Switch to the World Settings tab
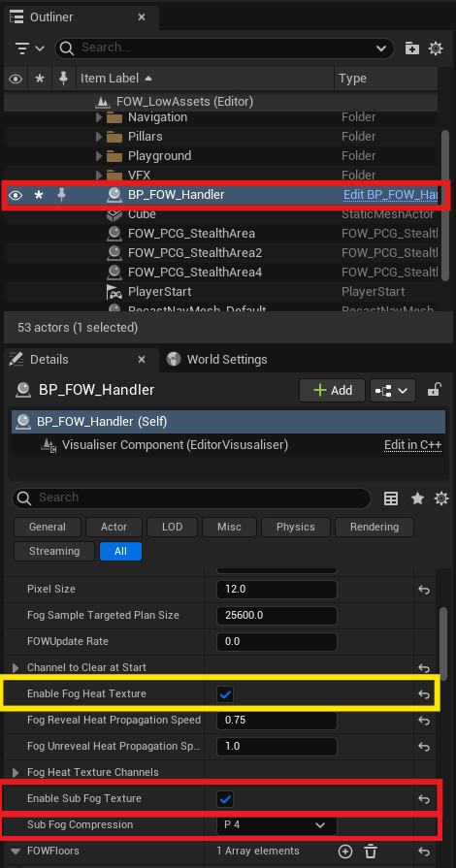The width and height of the screenshot is (456, 868). click(217, 360)
